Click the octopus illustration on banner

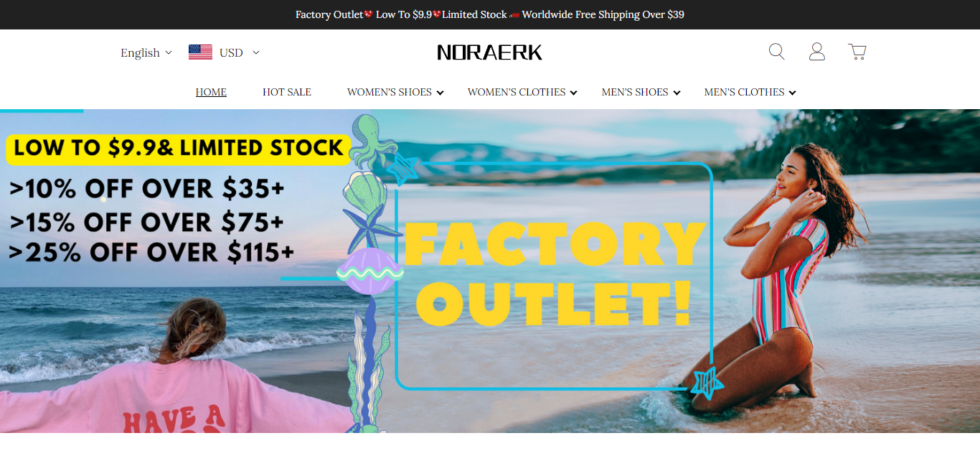coord(373,141)
